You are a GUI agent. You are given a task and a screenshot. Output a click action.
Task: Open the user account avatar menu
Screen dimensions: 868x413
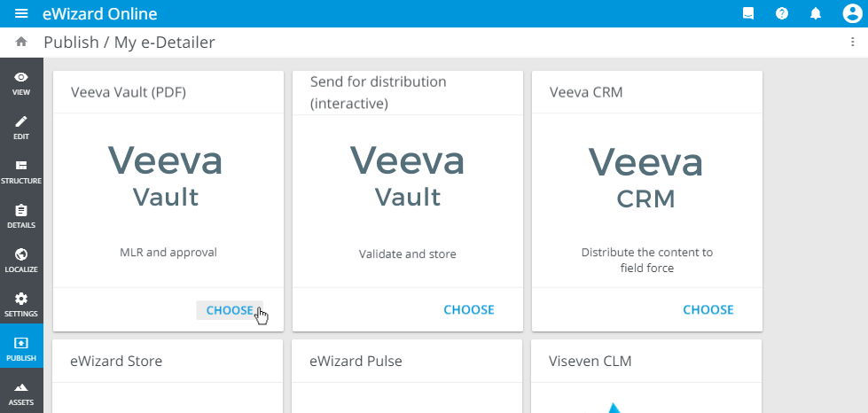pyautogui.click(x=852, y=13)
